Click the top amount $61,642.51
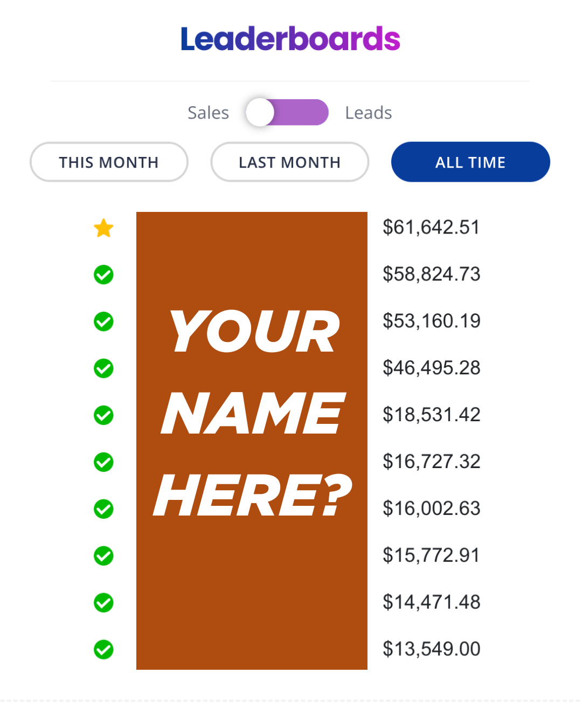 tap(431, 228)
